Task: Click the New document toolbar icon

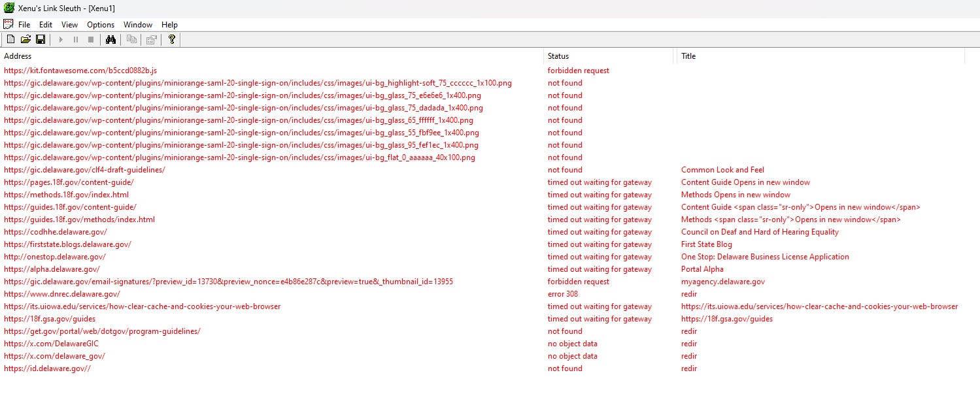Action: tap(10, 40)
